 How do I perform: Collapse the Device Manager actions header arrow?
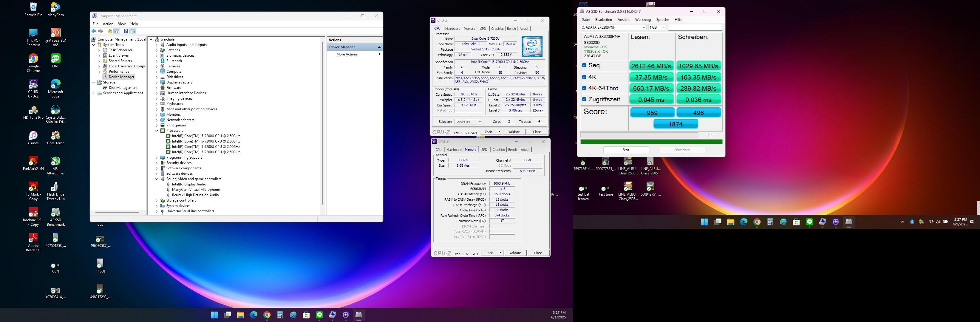click(379, 47)
